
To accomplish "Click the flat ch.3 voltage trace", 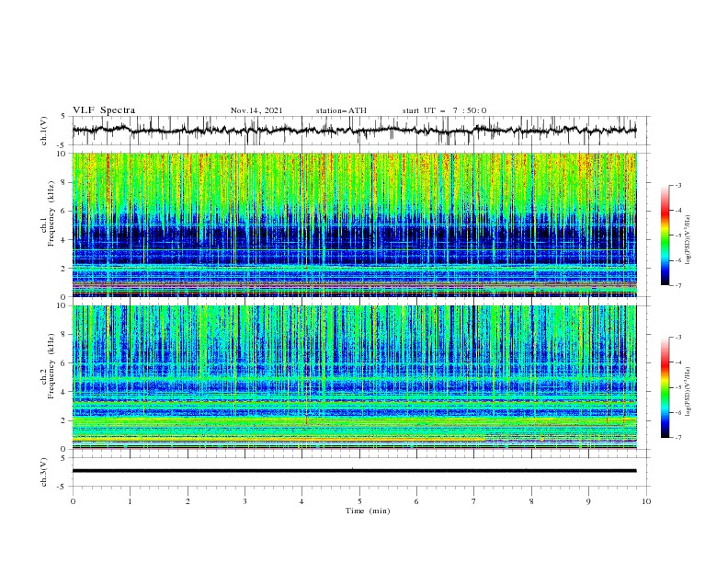I will click(x=355, y=471).
